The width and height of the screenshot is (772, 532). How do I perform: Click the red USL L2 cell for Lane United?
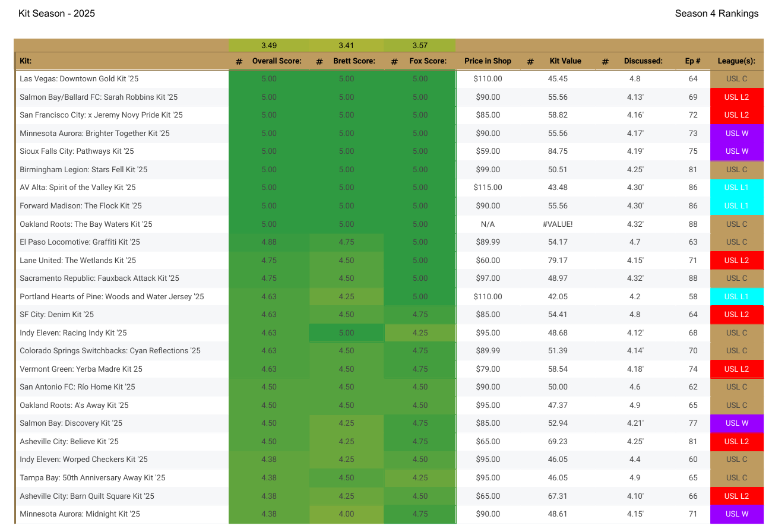click(x=736, y=261)
